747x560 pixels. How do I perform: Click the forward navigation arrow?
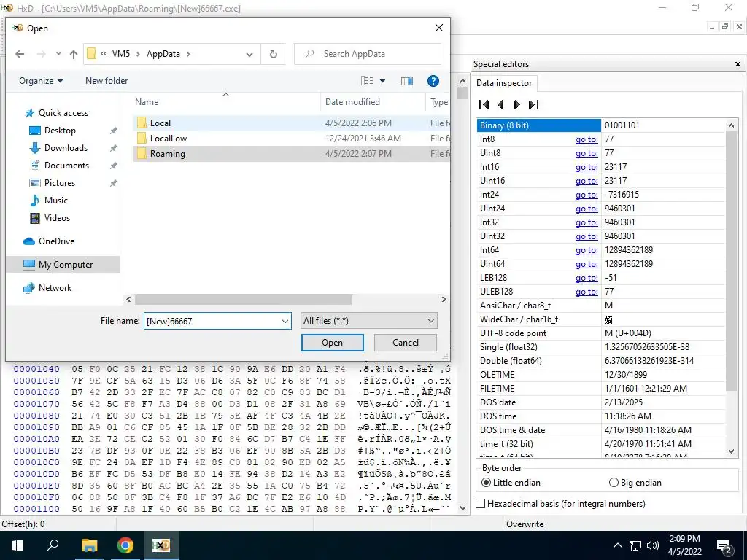click(x=42, y=54)
